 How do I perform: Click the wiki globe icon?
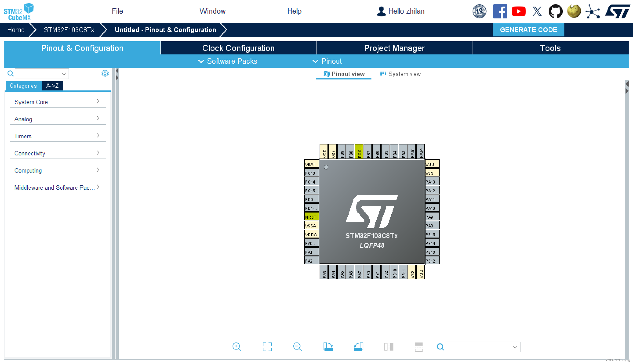[x=574, y=11]
